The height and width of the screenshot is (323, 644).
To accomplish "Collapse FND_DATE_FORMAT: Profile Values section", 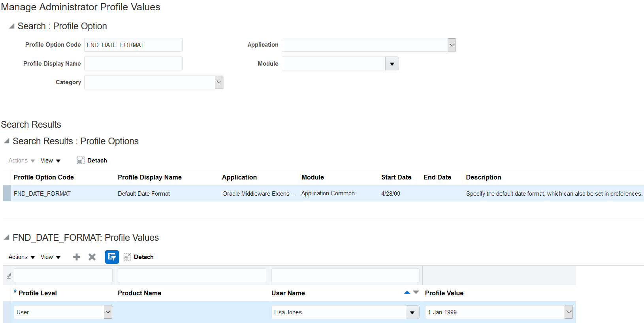I will coord(7,238).
